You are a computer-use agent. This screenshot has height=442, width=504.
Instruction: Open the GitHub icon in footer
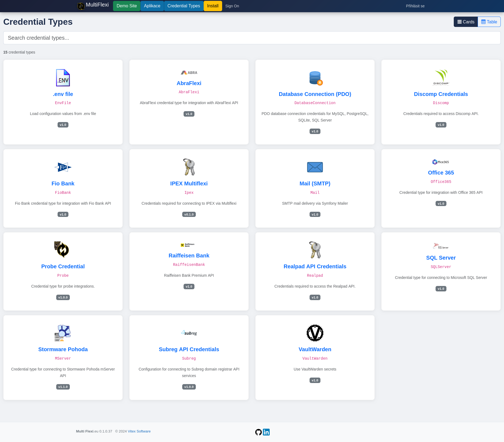pyautogui.click(x=259, y=432)
